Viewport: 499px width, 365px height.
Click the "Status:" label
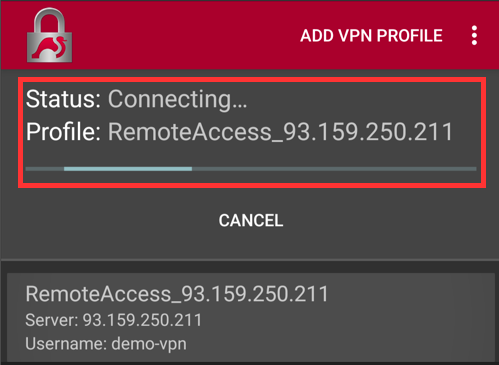pos(63,99)
